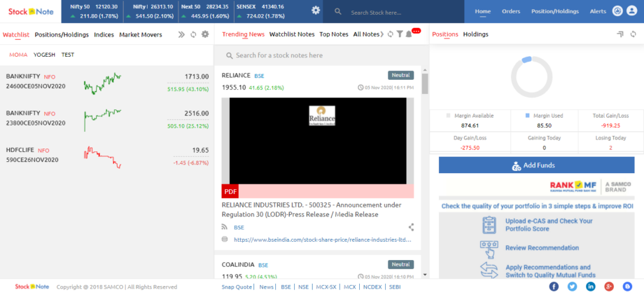
Task: Switch to the Market Movers tab
Action: pyautogui.click(x=141, y=34)
